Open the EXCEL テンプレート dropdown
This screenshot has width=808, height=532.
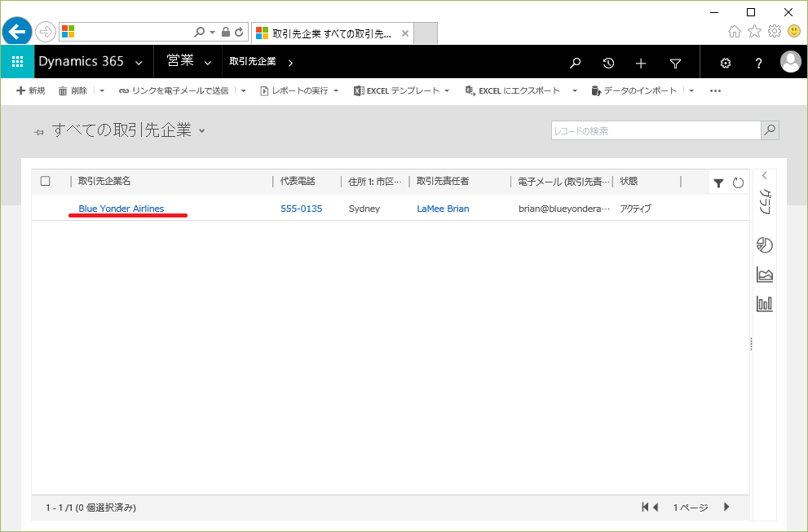pyautogui.click(x=447, y=90)
